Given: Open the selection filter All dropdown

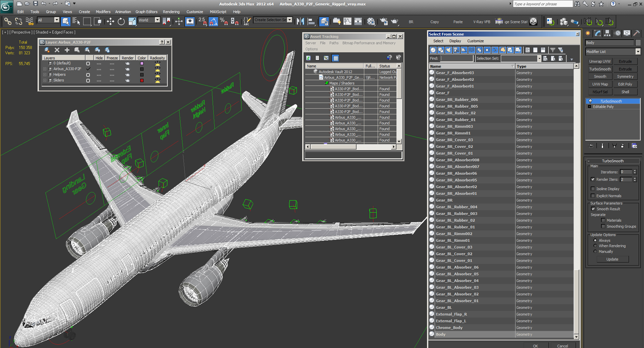Looking at the screenshot, I should 48,20.
